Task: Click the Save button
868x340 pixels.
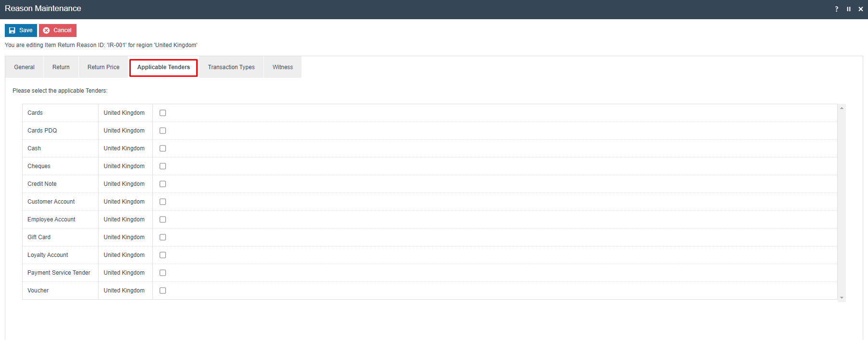Action: [x=21, y=30]
